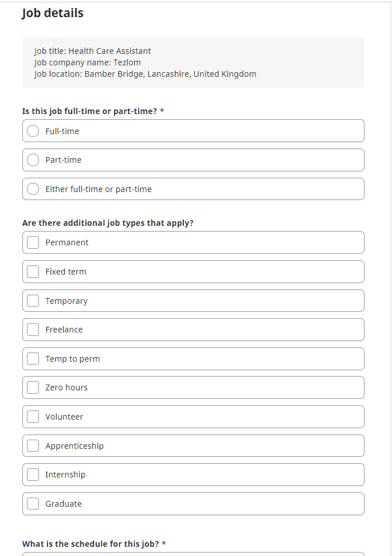Select the Full-time radio button

[x=33, y=131]
